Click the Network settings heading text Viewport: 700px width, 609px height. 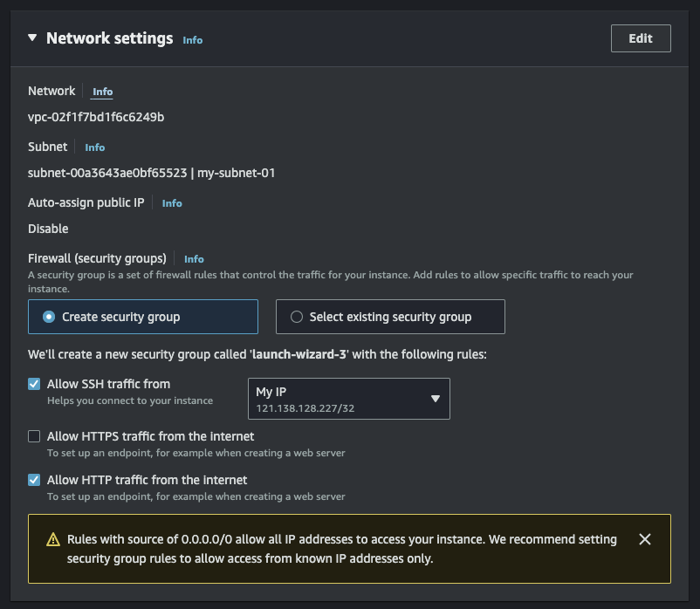click(x=110, y=38)
